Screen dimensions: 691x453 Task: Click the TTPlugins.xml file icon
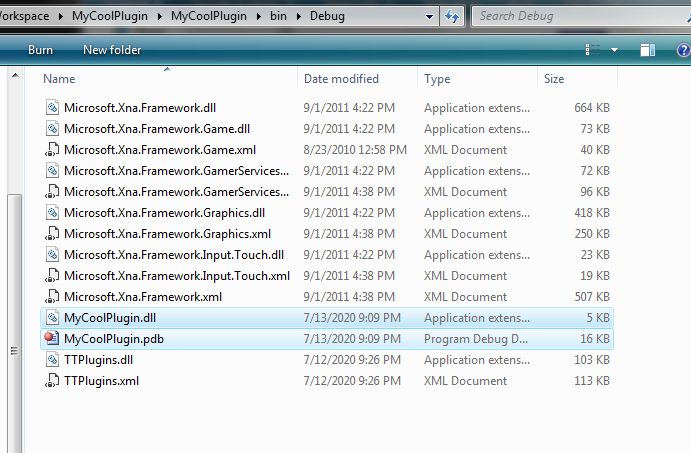53,381
